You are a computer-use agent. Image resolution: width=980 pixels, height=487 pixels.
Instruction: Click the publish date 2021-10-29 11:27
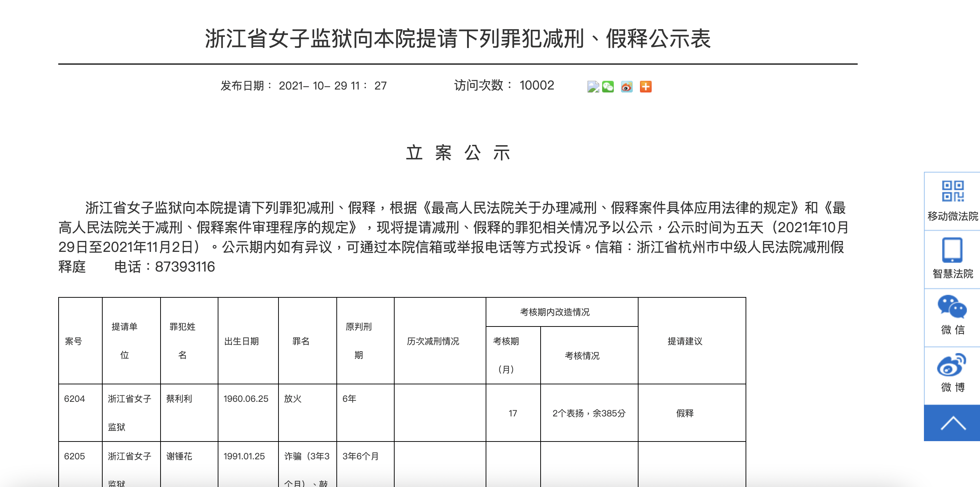[332, 86]
